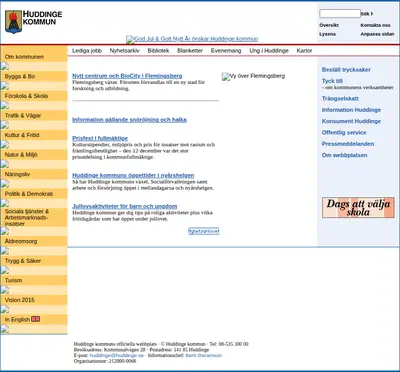
Task: Open Konsument Huddinge link
Action: (351, 121)
